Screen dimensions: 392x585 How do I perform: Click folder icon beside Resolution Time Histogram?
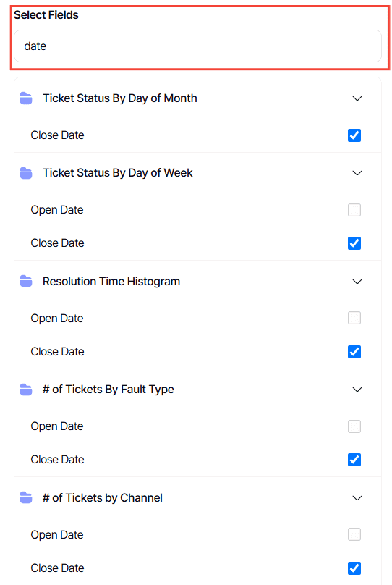[x=26, y=282]
